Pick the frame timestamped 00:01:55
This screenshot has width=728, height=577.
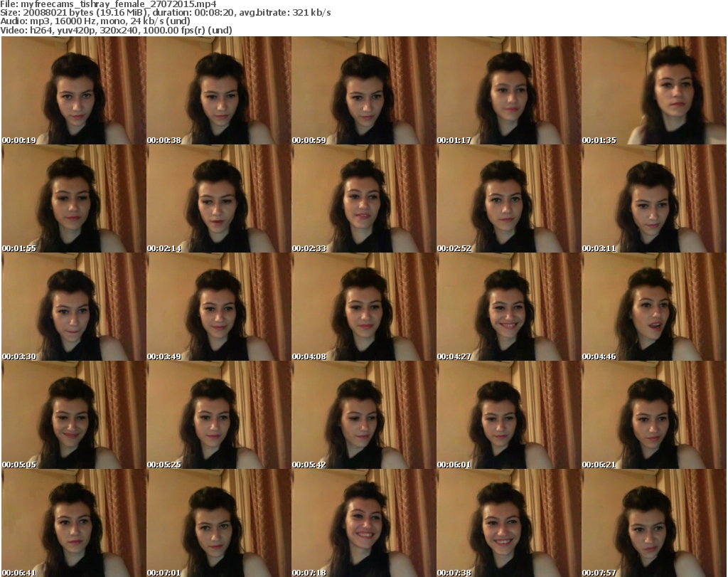coord(74,198)
